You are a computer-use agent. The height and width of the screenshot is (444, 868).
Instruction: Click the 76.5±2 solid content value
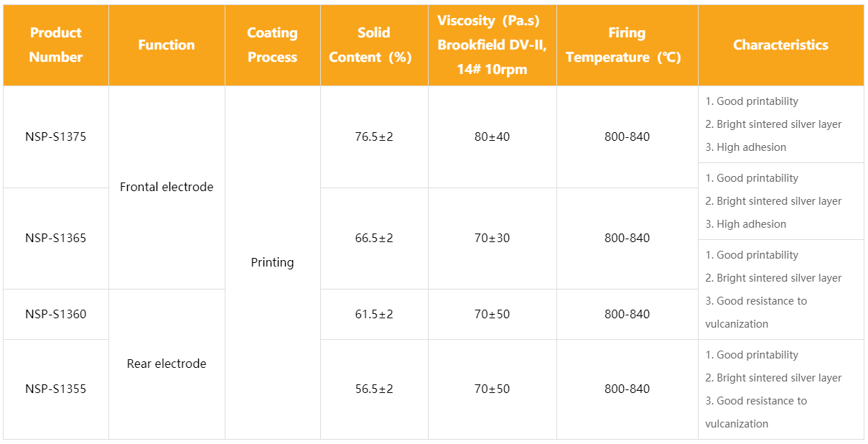click(374, 137)
